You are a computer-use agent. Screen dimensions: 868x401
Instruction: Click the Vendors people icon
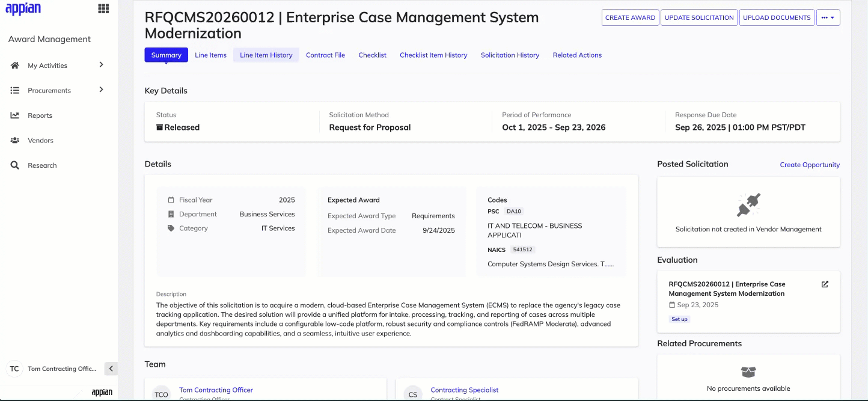pyautogui.click(x=15, y=140)
